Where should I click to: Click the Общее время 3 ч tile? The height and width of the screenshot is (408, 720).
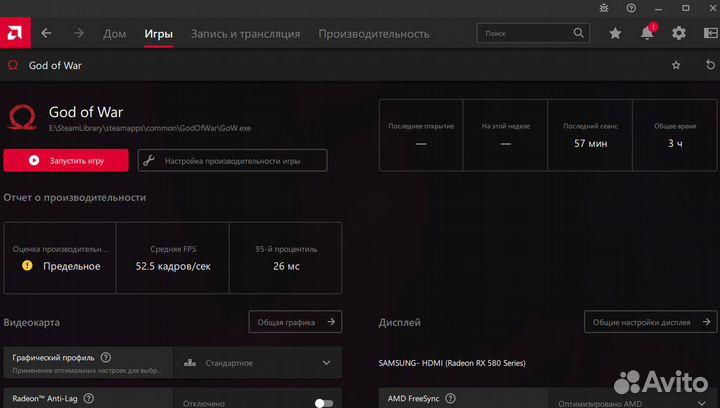pyautogui.click(x=675, y=135)
